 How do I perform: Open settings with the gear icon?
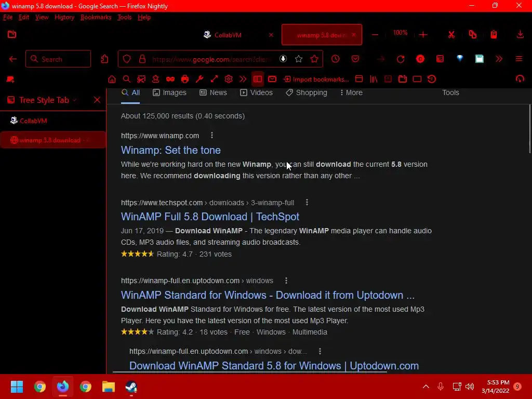(229, 79)
